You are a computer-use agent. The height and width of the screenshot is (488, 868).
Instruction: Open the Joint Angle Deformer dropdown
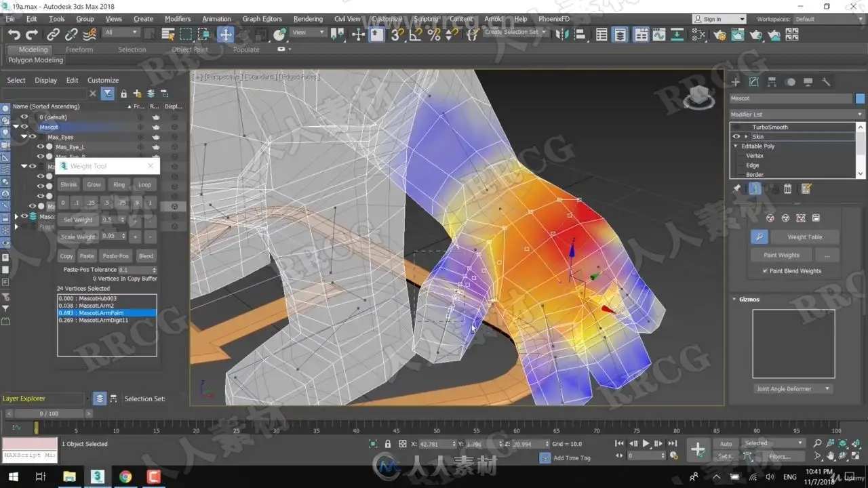(x=793, y=389)
